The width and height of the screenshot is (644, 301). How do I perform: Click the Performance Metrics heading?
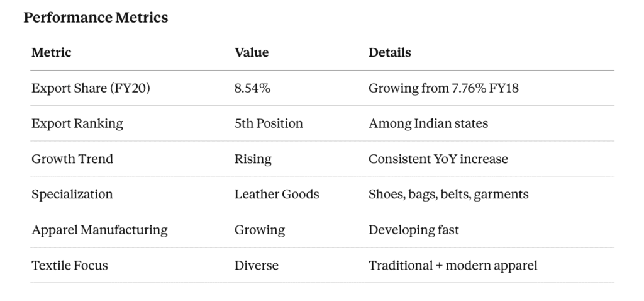(96, 18)
